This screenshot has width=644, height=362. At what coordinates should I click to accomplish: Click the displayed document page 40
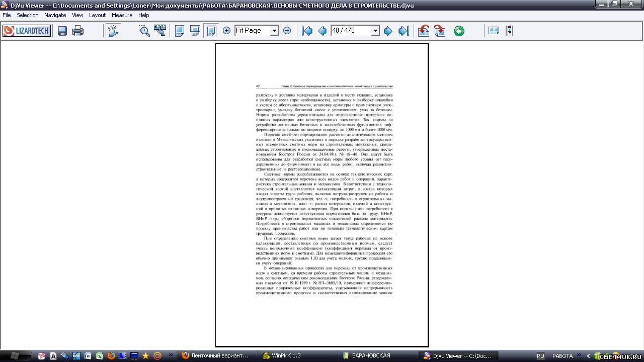(322, 195)
